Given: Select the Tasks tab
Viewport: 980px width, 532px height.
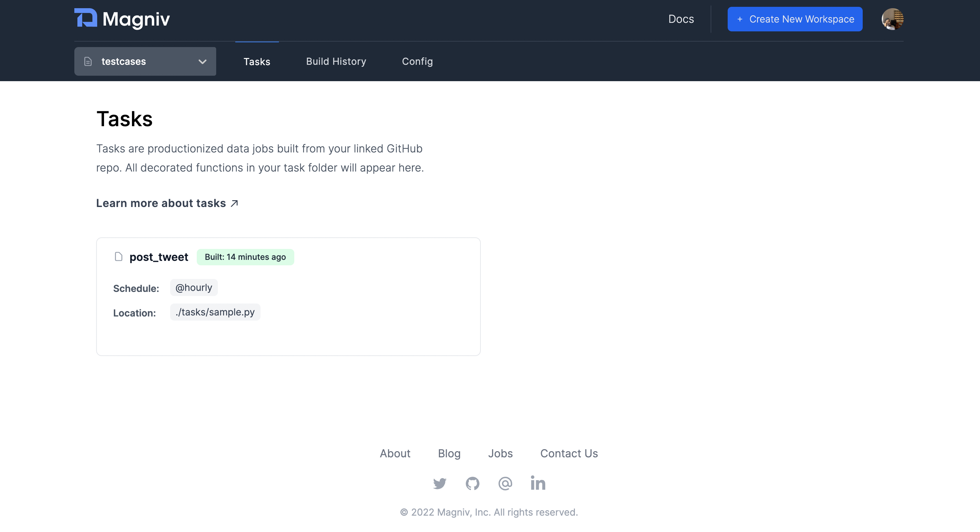Looking at the screenshot, I should tap(257, 61).
